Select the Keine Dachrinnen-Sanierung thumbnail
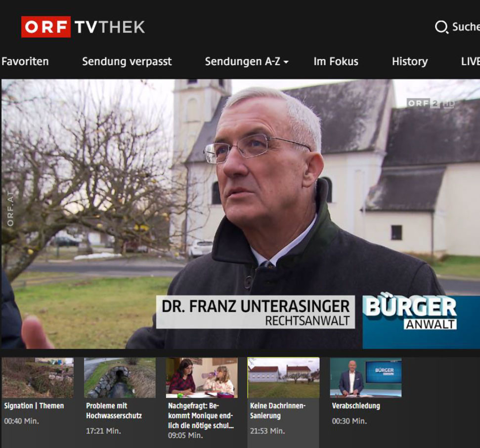 [283, 377]
